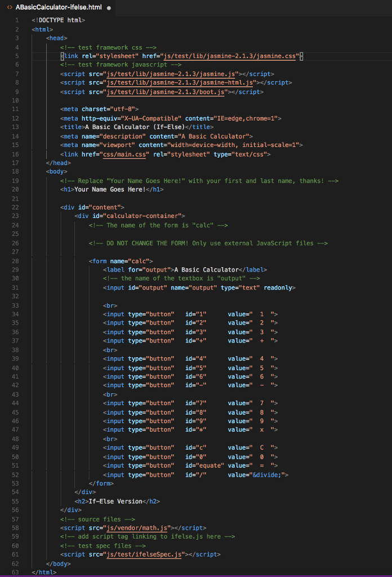392x577 pixels.
Task: Click line number 63 in the gutter
Action: (x=15, y=572)
